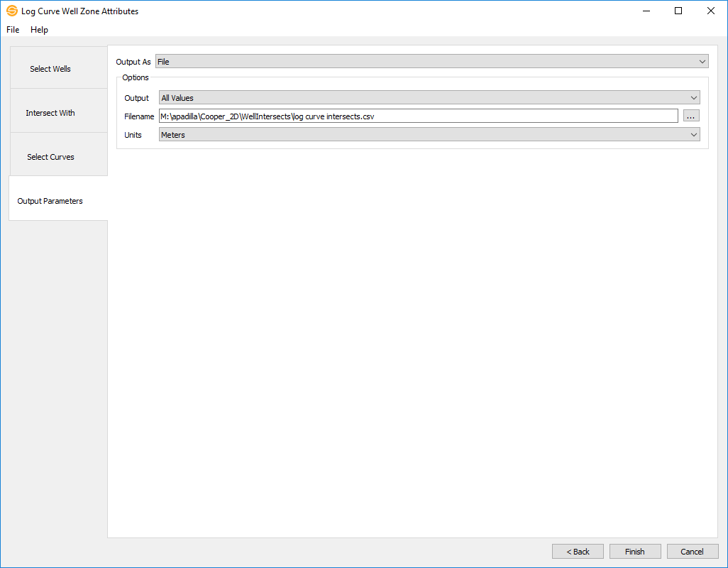Minimize the Log Curve window
728x568 pixels.
point(646,11)
